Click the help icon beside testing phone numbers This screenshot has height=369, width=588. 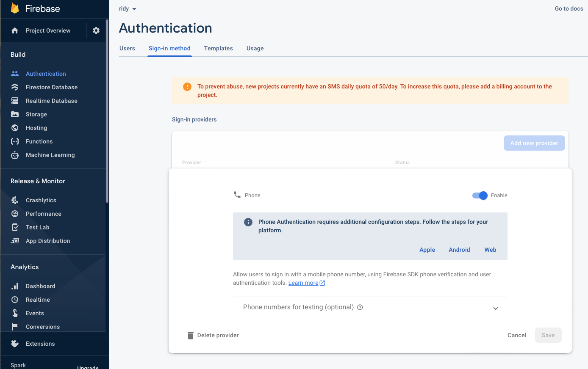[360, 307]
